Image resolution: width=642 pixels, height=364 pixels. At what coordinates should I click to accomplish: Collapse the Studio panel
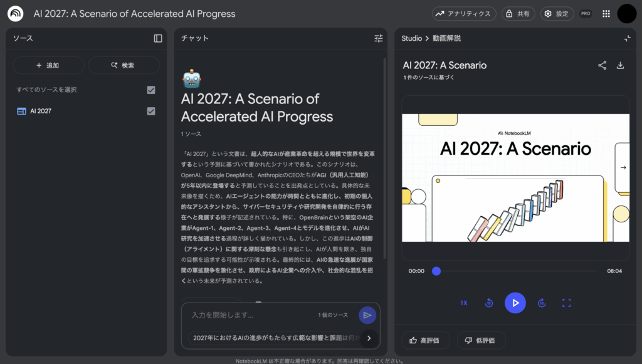627,38
